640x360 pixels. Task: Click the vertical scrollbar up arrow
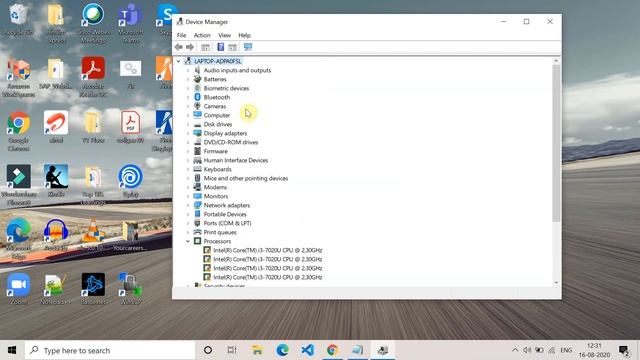click(556, 61)
